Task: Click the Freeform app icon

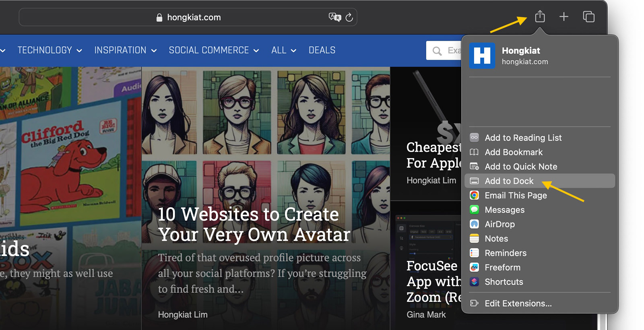Action: 475,267
